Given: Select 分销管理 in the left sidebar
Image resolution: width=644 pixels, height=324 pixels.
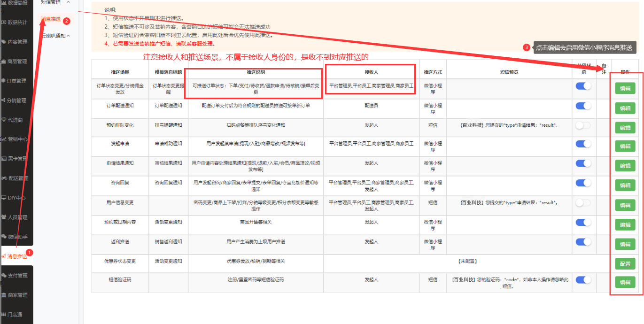Looking at the screenshot, I should (17, 100).
